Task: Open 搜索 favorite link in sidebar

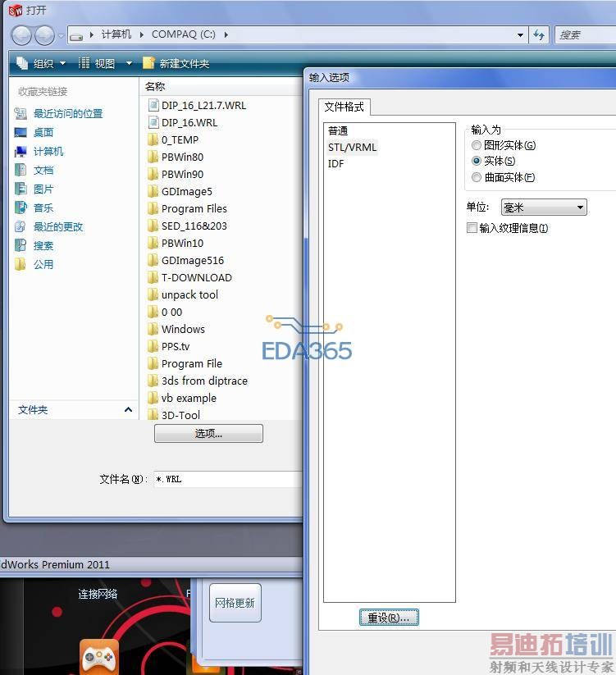Action: pos(43,246)
